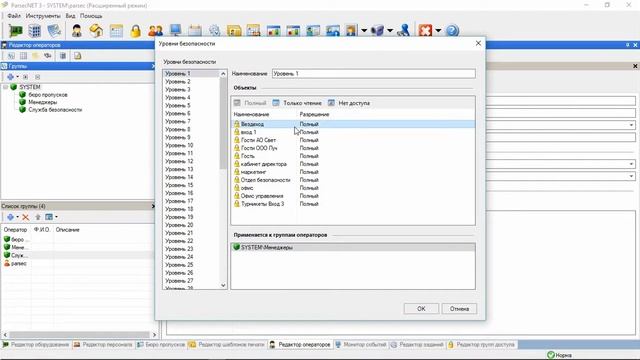
Task: Click the Оператор column header
Action: coord(15,230)
